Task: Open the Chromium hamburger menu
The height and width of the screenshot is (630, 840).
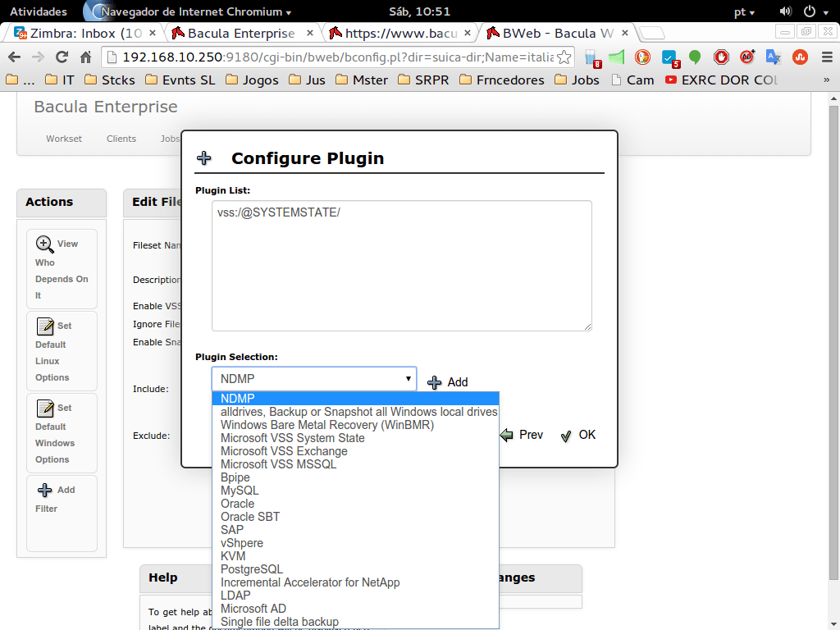Action: pos(827,57)
